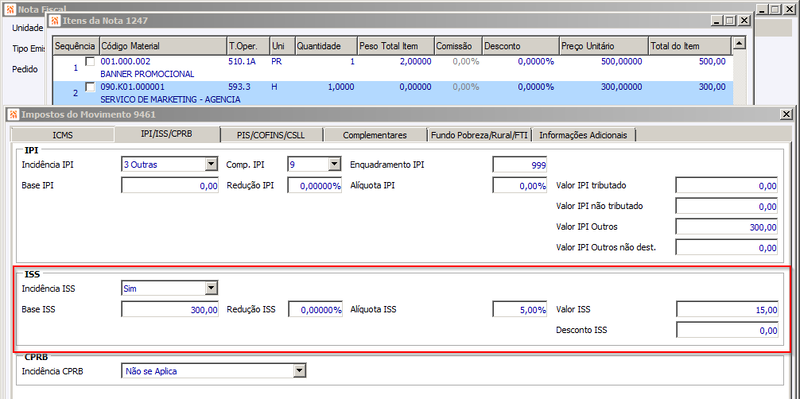Close the Itens da Nota window
The width and height of the screenshot is (800, 399).
click(x=744, y=20)
